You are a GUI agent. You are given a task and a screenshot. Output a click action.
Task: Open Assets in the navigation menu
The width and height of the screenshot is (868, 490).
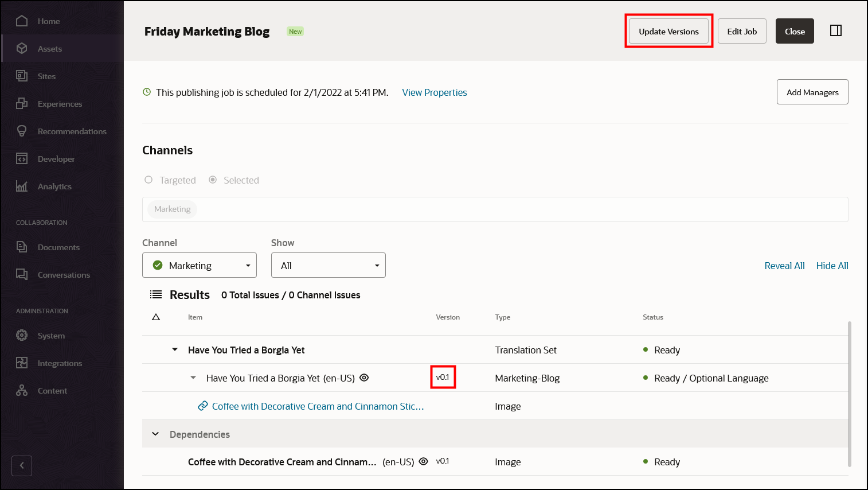point(50,49)
